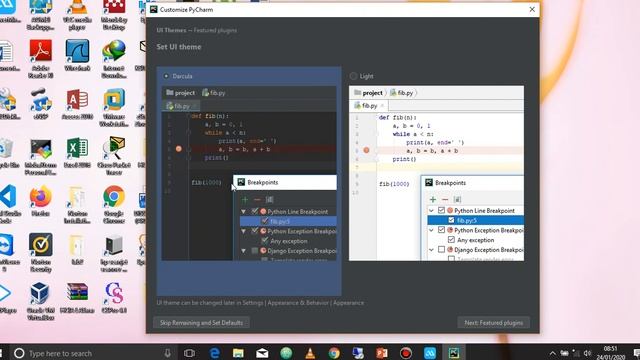Open the Mail app from the taskbar
Image resolution: width=640 pixels, height=360 pixels.
coord(262,353)
